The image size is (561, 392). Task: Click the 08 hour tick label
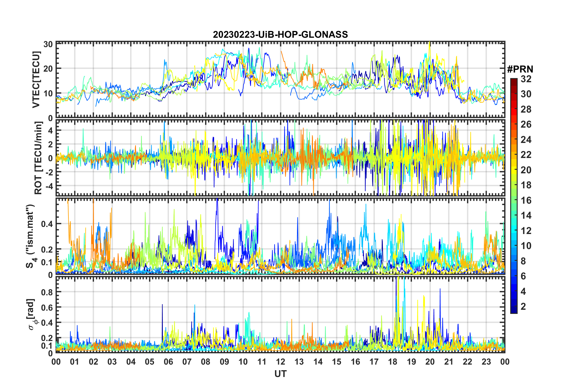pos(206,362)
